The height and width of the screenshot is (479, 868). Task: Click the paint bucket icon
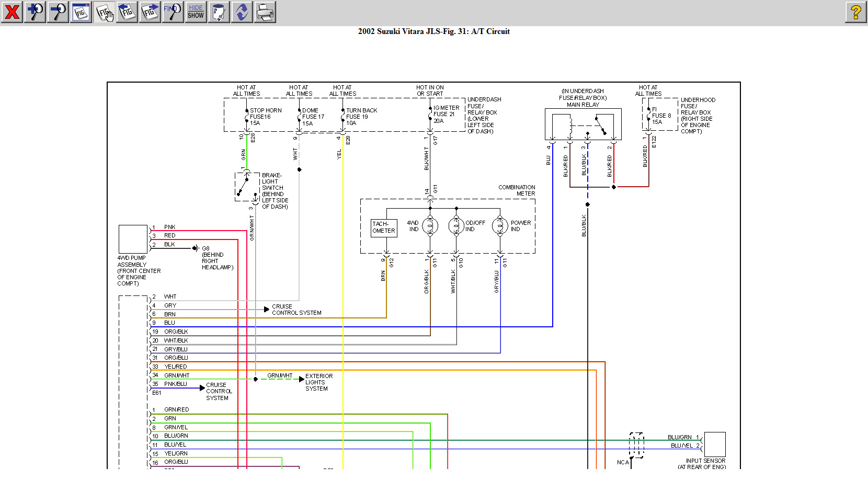tap(219, 12)
